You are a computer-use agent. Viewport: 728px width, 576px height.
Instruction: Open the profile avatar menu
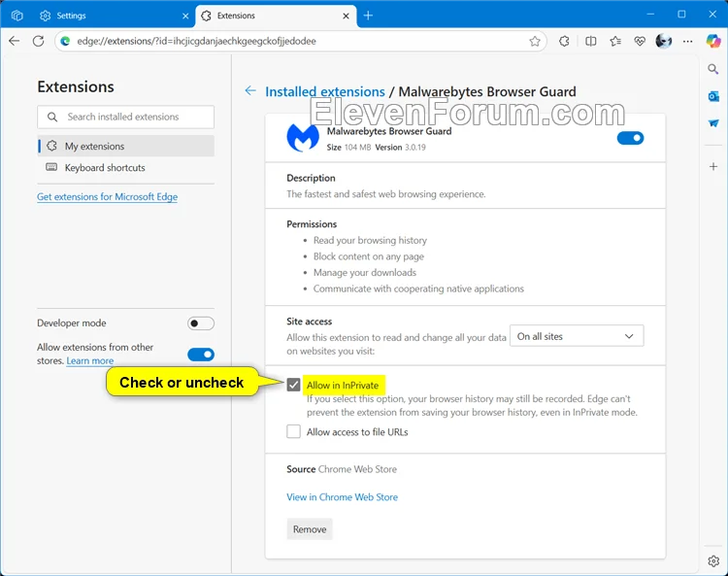pos(664,41)
